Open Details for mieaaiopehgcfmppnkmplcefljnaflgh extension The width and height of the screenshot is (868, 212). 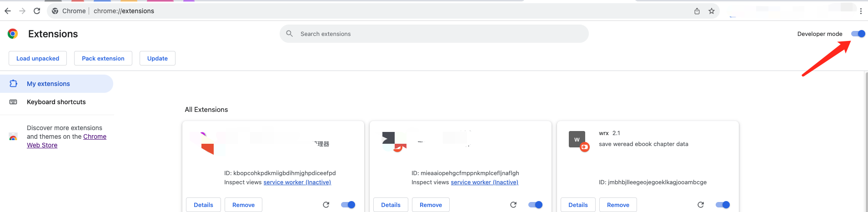click(391, 205)
